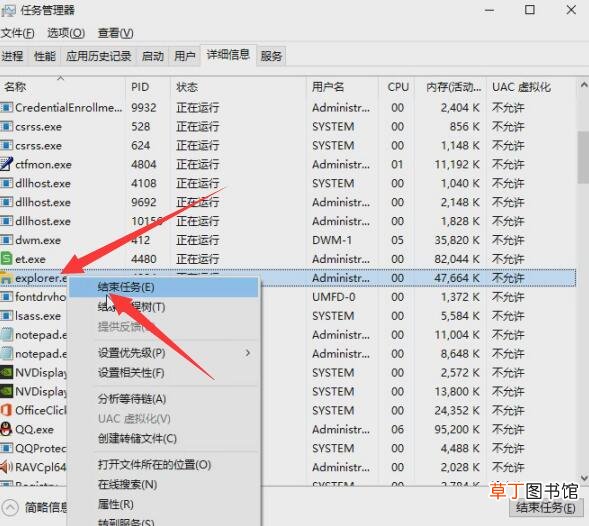Click the QQProtect process icon
This screenshot has height=526, width=589.
tap(6, 448)
